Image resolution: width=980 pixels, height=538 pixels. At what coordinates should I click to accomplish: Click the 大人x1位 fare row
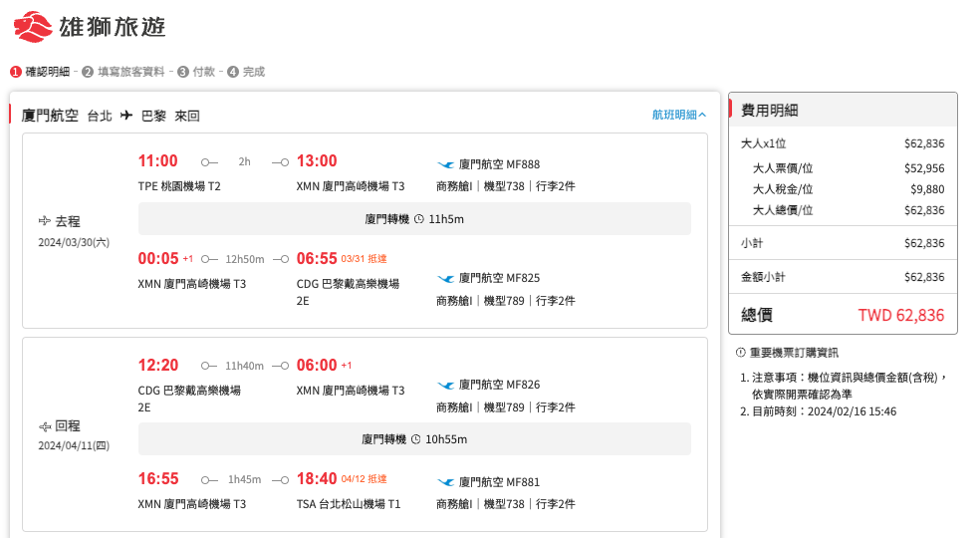coord(843,143)
